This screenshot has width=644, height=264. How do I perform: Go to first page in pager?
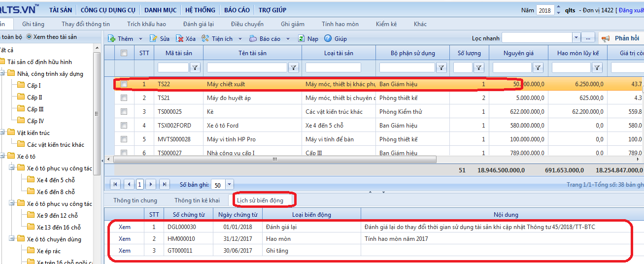click(x=115, y=184)
